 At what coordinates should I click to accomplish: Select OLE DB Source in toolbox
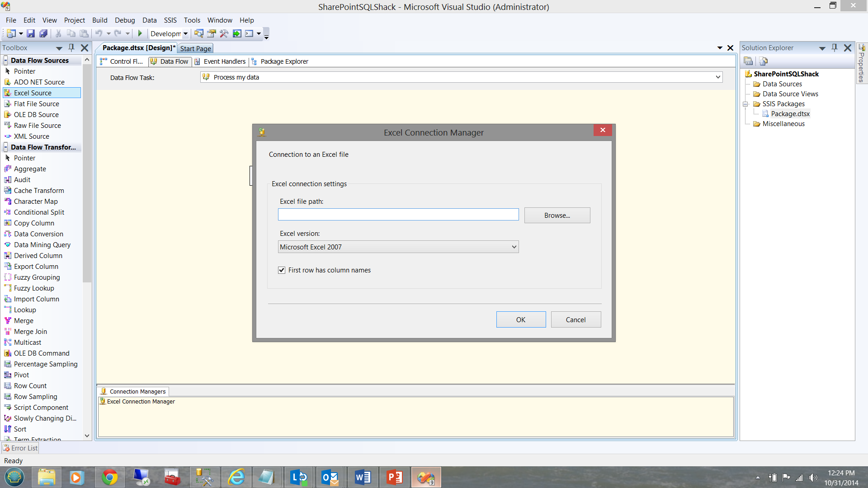36,115
